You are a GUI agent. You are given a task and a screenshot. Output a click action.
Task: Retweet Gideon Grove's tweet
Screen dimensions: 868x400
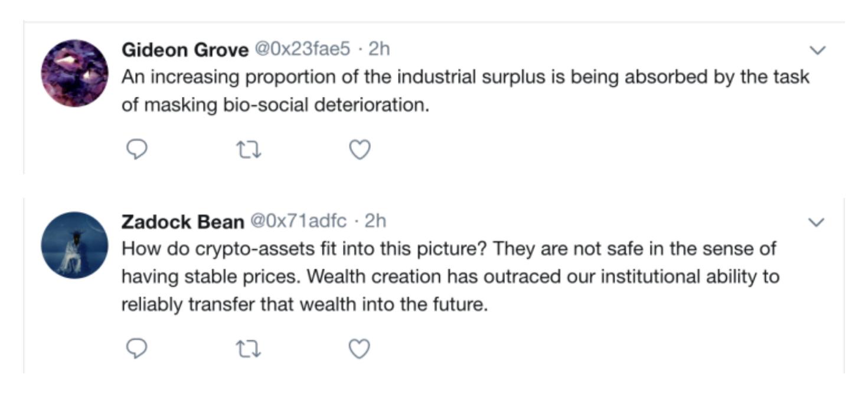pos(249,149)
